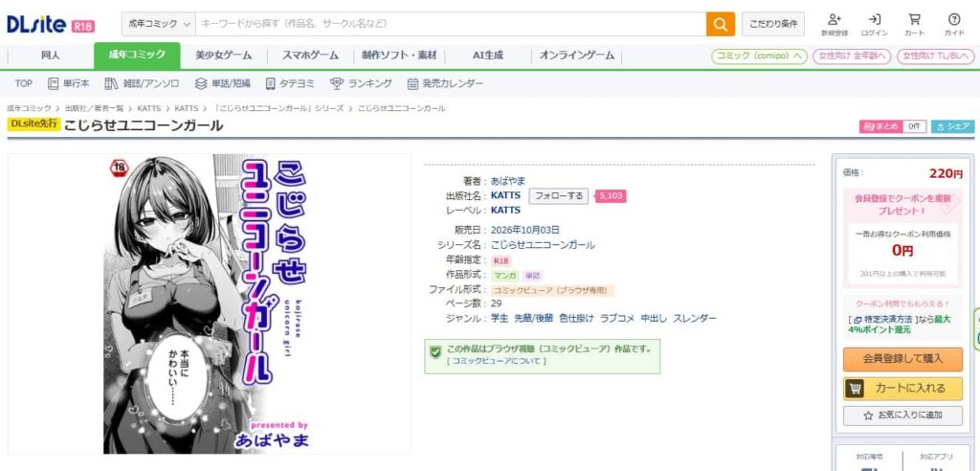This screenshot has height=471, width=980.
Task: Click the coupon present banner
Action: [x=902, y=205]
